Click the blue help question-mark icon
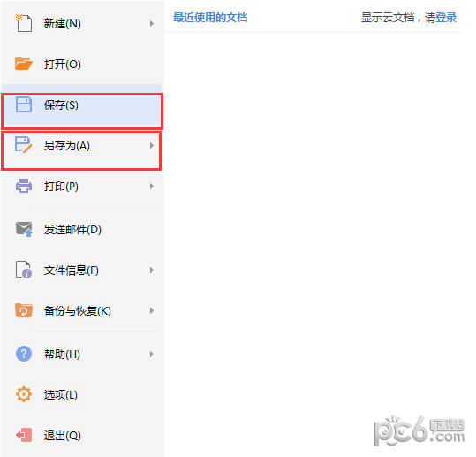Screen dimensions: 476x457 coord(24,354)
